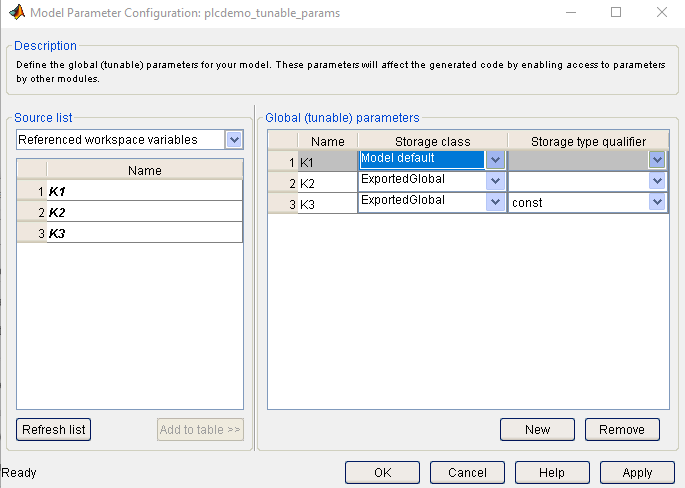Open Storage type qualifier dropdown for K2

(657, 181)
